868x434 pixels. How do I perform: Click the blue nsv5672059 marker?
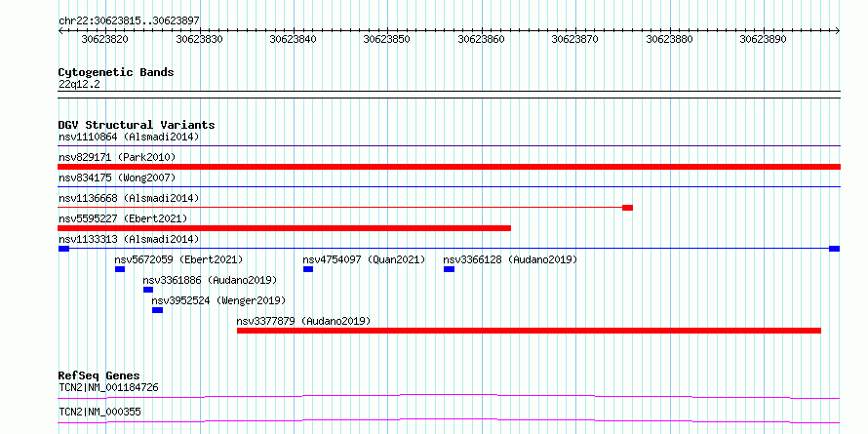pos(120,269)
